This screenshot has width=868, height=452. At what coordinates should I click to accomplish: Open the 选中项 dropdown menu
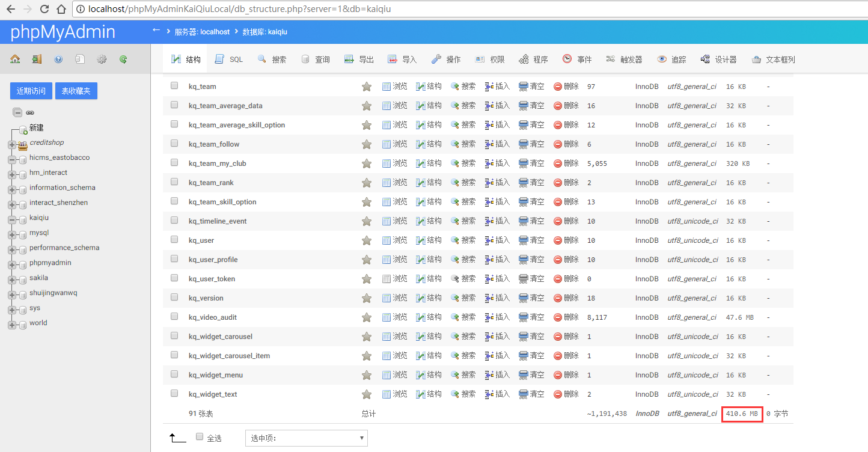306,438
